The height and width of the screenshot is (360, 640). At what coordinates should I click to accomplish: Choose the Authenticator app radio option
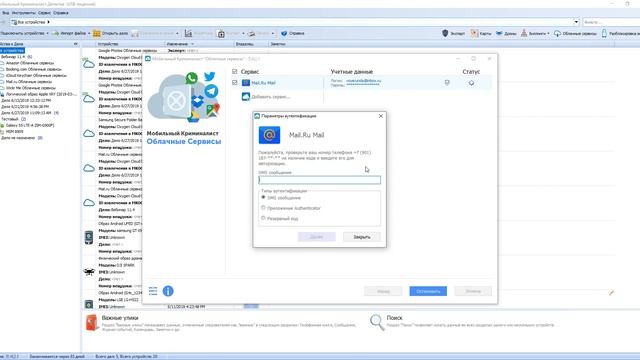pyautogui.click(x=263, y=208)
